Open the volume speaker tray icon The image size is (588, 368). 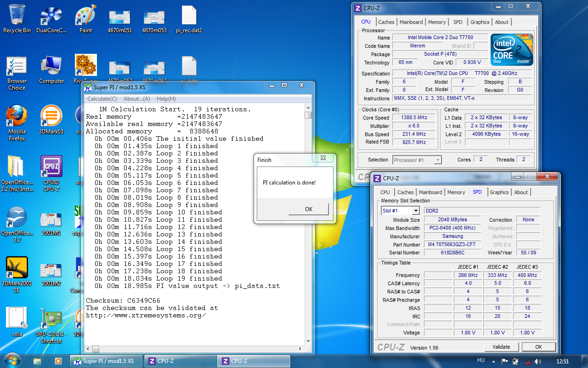pyautogui.click(x=538, y=361)
